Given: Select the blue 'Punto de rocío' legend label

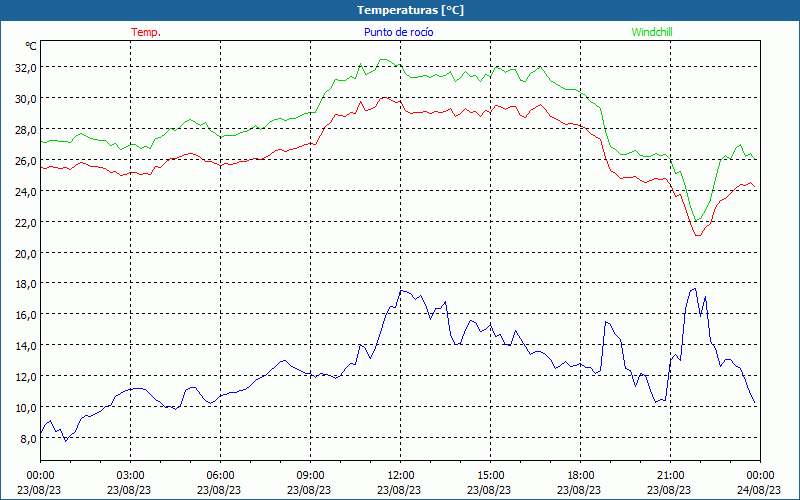Looking at the screenshot, I should (x=398, y=32).
